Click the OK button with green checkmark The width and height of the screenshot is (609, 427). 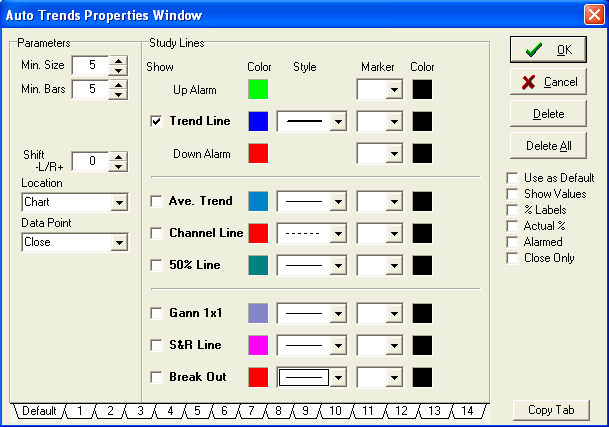[x=549, y=49]
